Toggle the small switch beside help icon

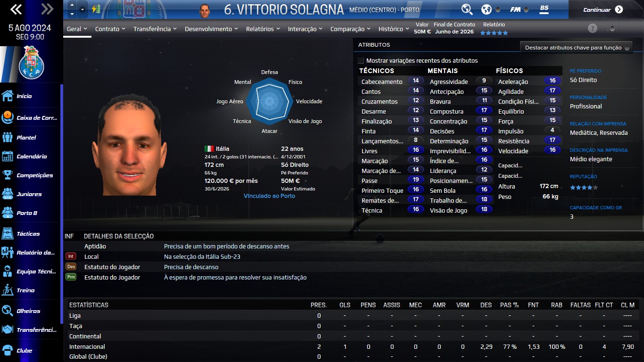pyautogui.click(x=611, y=29)
